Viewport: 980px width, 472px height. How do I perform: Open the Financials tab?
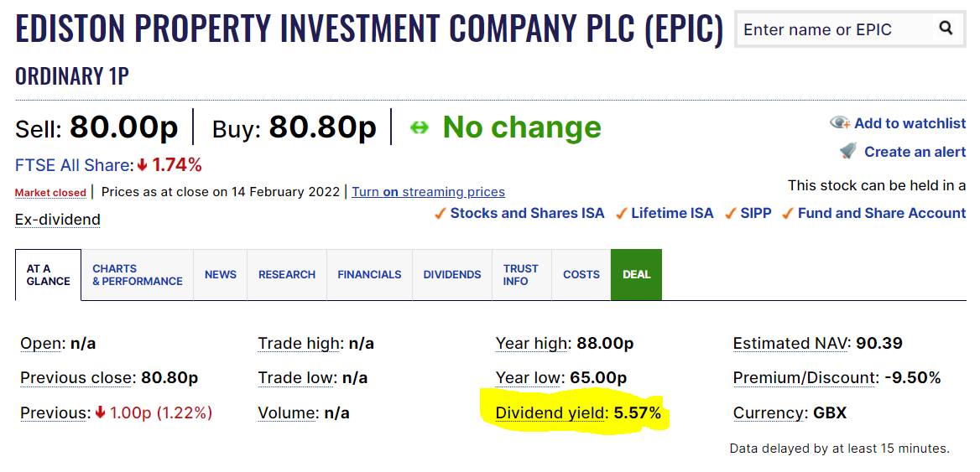[369, 275]
